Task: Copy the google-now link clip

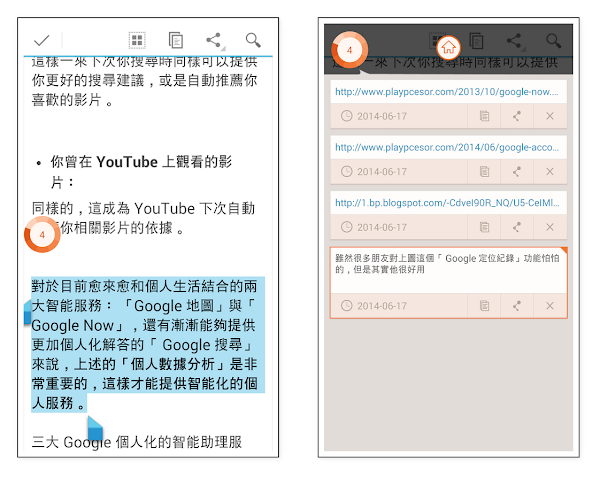Action: click(484, 116)
